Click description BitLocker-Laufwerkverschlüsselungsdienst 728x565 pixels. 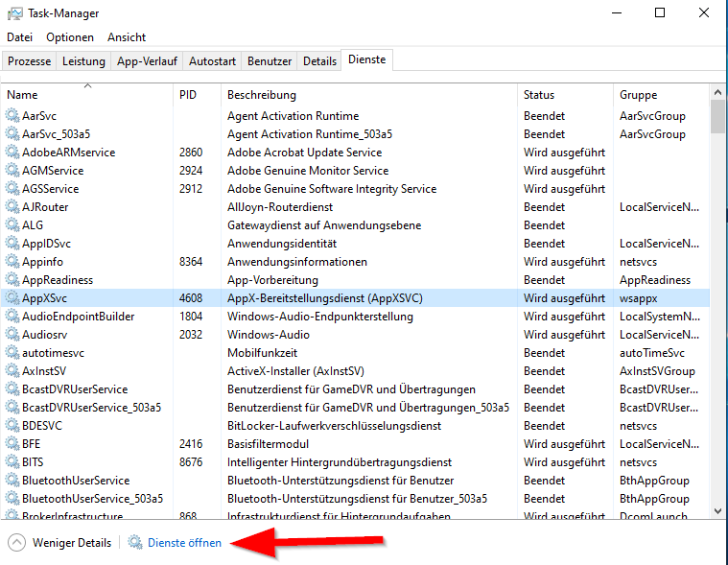(x=335, y=426)
